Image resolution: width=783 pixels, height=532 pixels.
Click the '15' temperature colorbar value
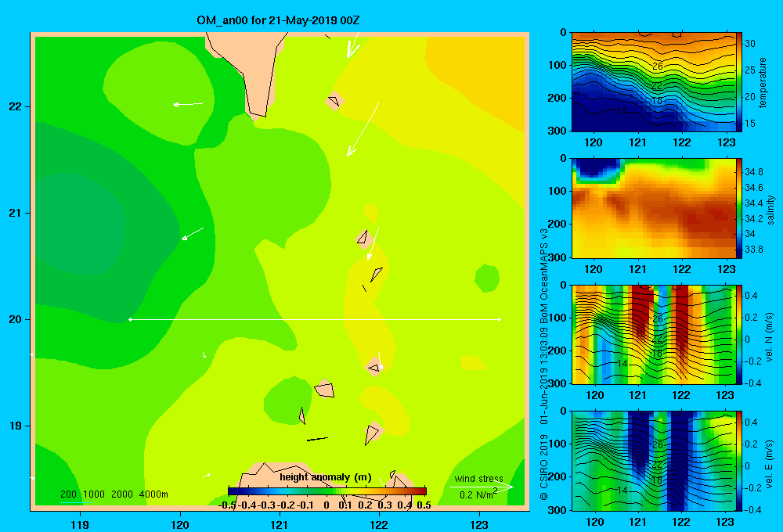click(750, 124)
